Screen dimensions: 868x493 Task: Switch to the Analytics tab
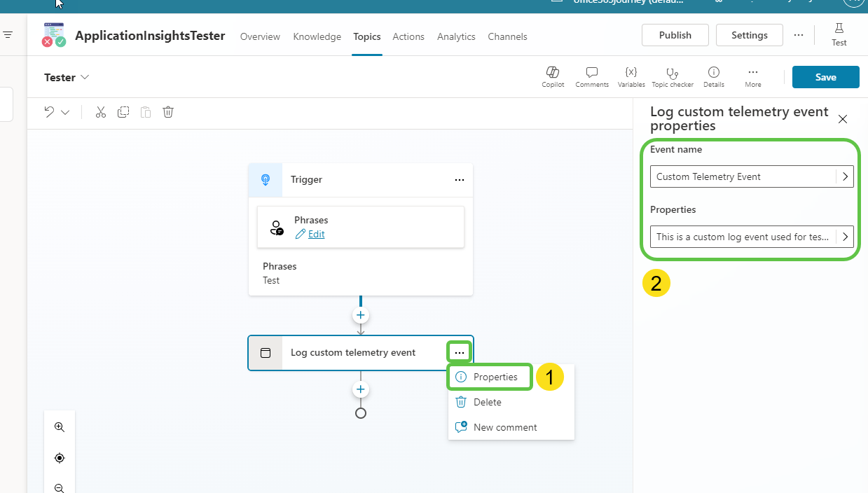pos(456,36)
